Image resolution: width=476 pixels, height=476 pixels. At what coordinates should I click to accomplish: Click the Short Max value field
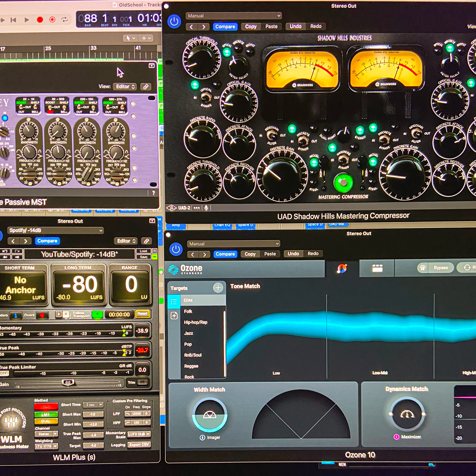coord(93,414)
